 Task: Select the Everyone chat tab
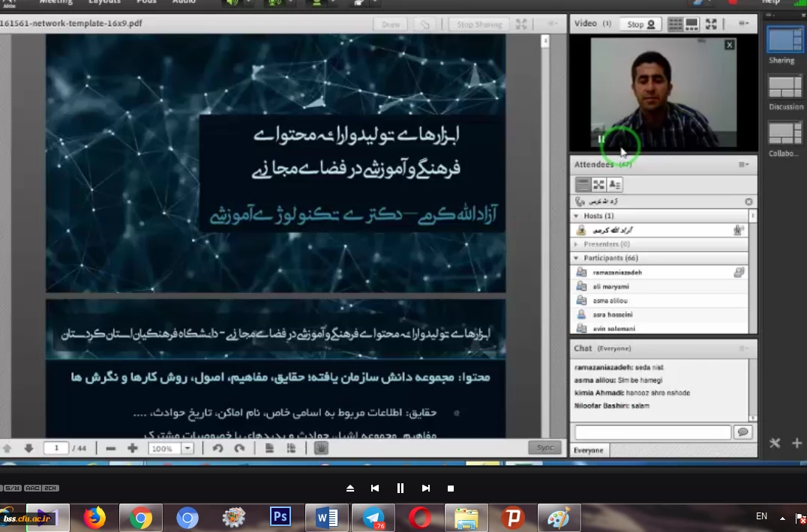tap(589, 450)
